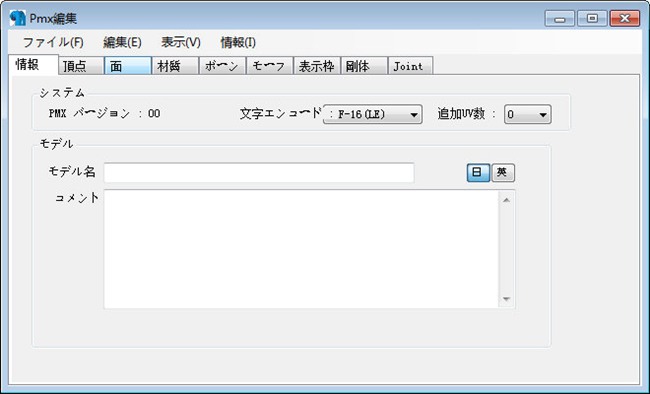Switch to the 表示枠 tab
The image size is (650, 394).
tap(317, 66)
